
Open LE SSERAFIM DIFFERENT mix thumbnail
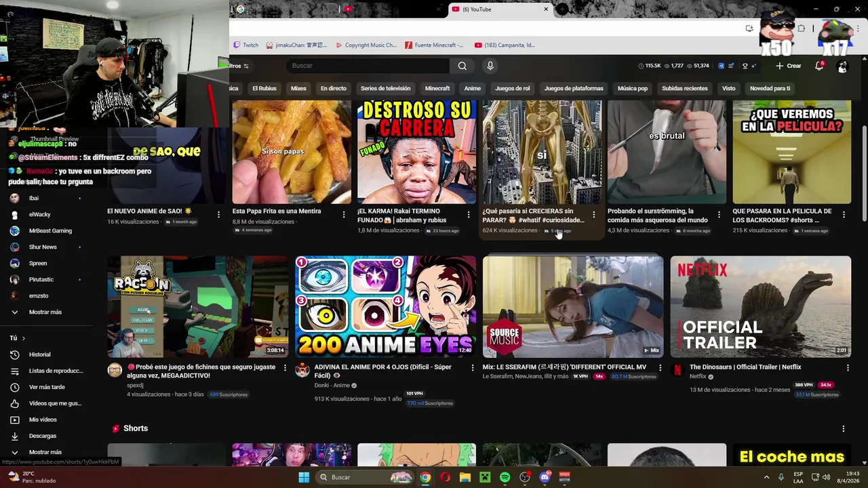click(x=573, y=306)
